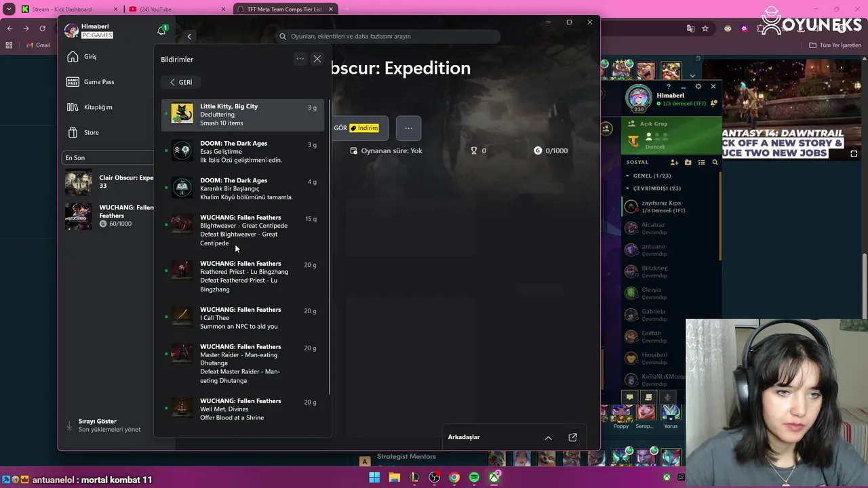Open WUCHANG Feathered Priest Lu Bingzhang notification
The height and width of the screenshot is (488, 868).
(x=242, y=277)
